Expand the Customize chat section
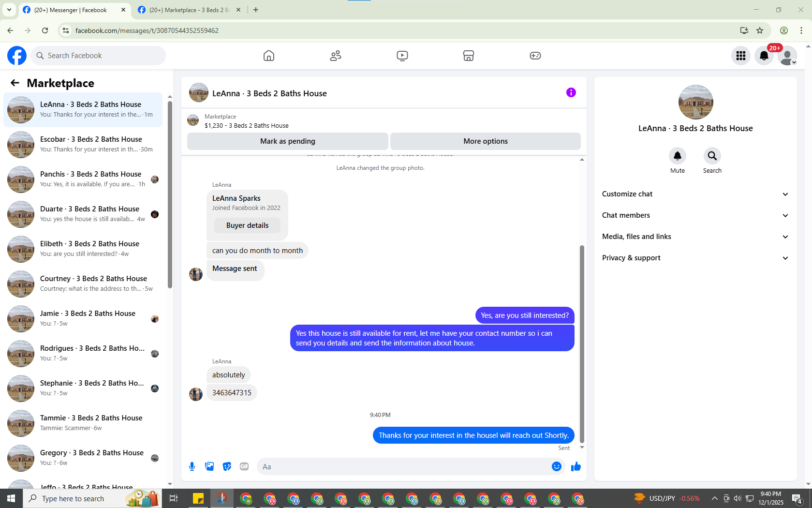 point(695,194)
